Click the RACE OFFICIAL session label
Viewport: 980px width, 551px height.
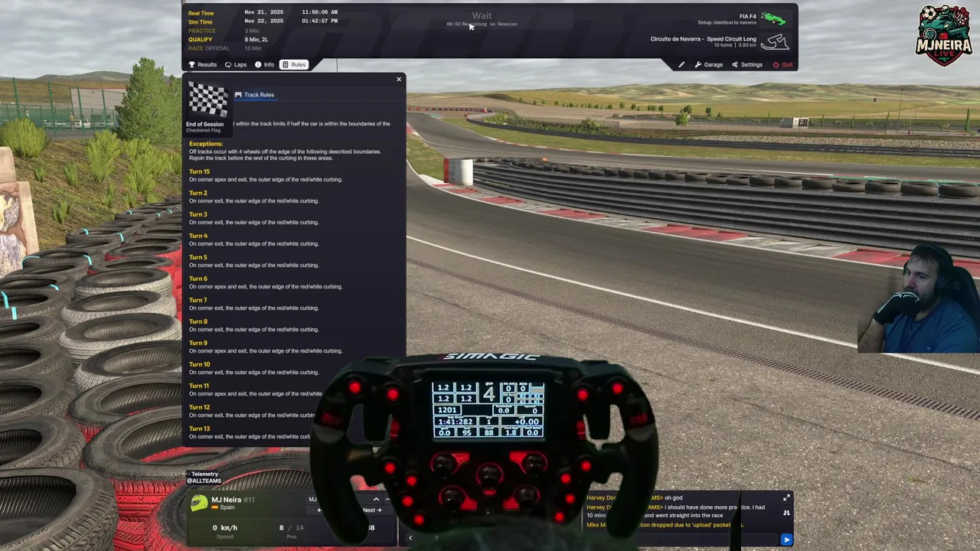click(x=208, y=48)
